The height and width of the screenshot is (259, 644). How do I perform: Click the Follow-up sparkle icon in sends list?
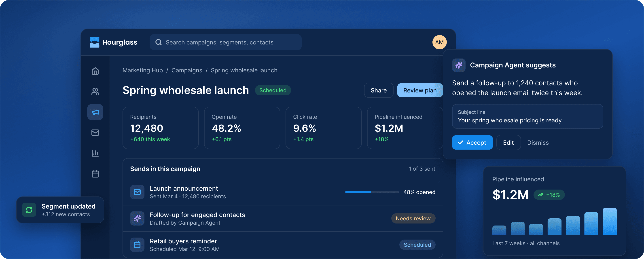(137, 218)
